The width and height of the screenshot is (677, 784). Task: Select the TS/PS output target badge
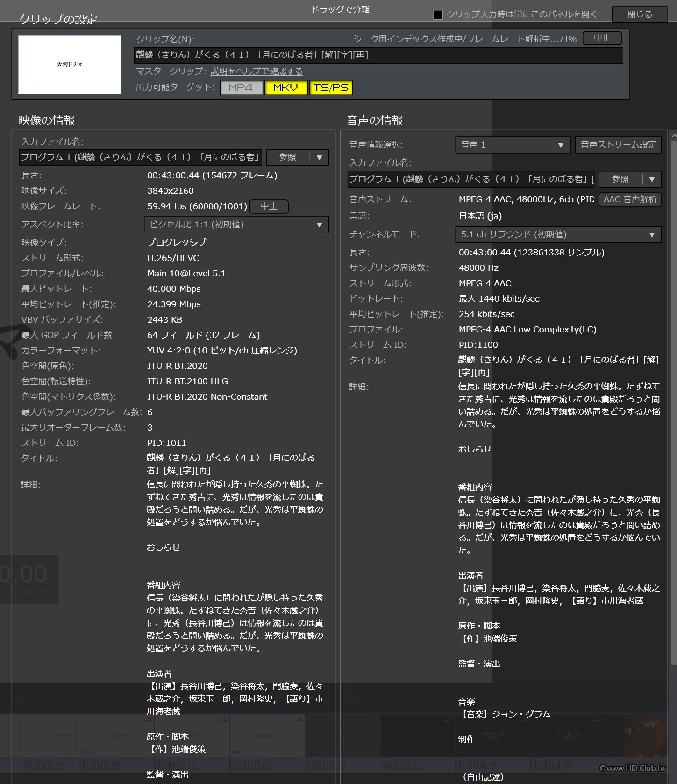(331, 87)
